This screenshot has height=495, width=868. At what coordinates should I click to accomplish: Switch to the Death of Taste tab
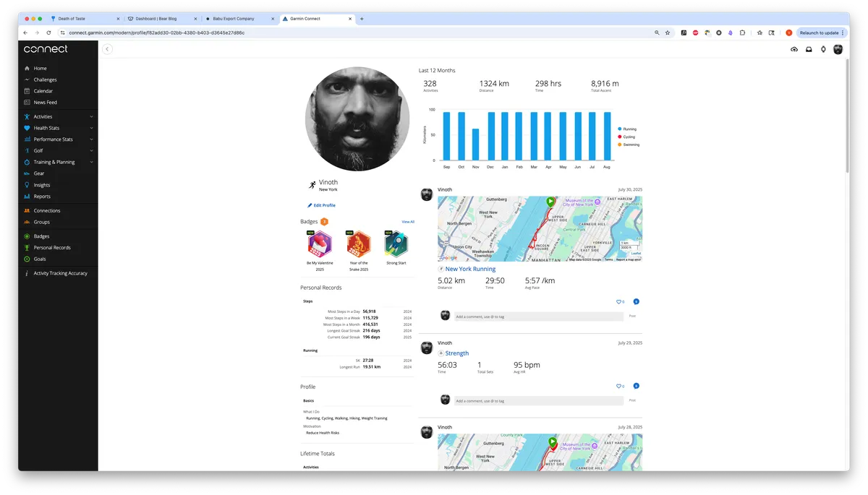85,19
